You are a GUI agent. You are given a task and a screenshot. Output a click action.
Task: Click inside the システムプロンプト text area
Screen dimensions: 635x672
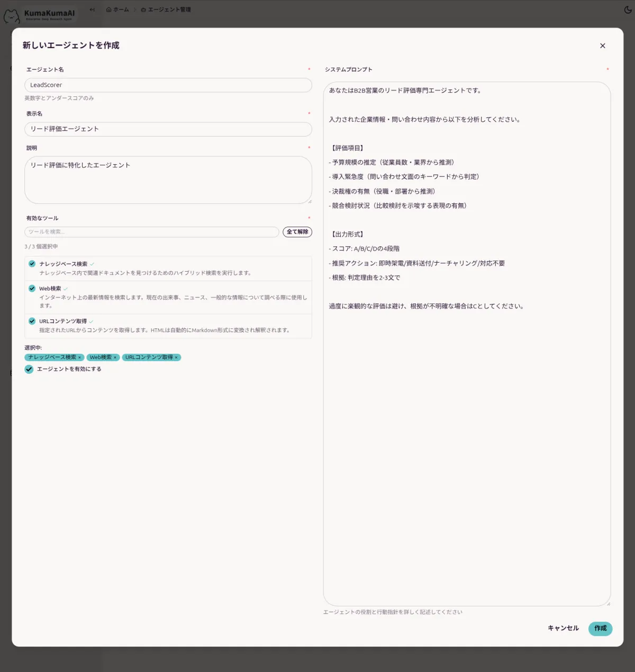tap(467, 424)
